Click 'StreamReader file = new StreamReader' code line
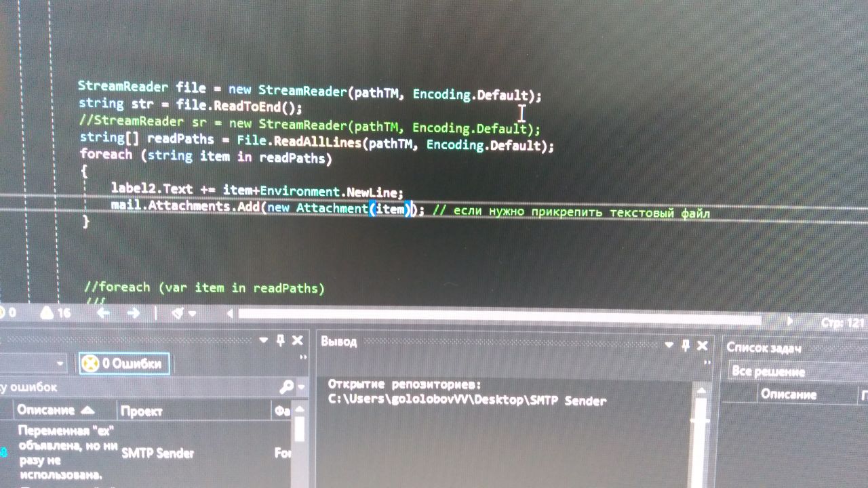Viewport: 868px width, 488px height. tap(310, 90)
